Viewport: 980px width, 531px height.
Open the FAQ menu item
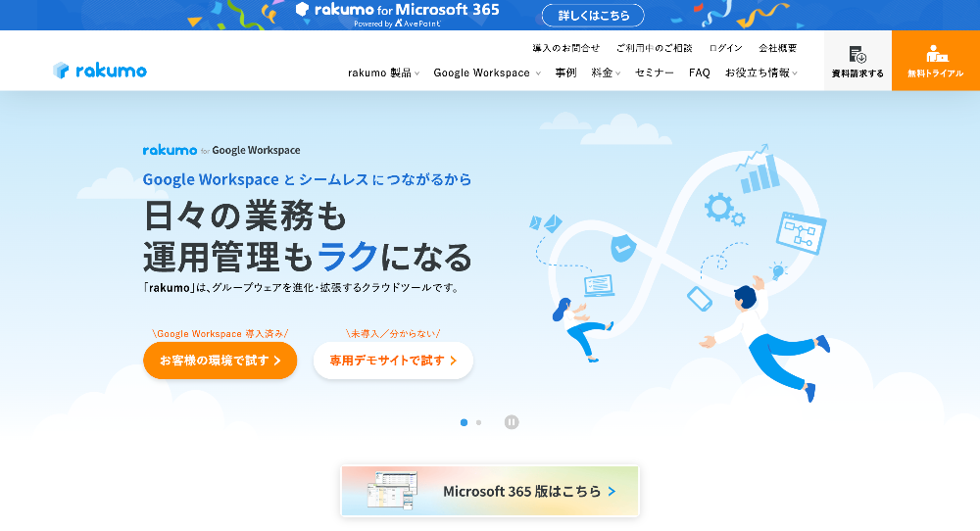(699, 72)
